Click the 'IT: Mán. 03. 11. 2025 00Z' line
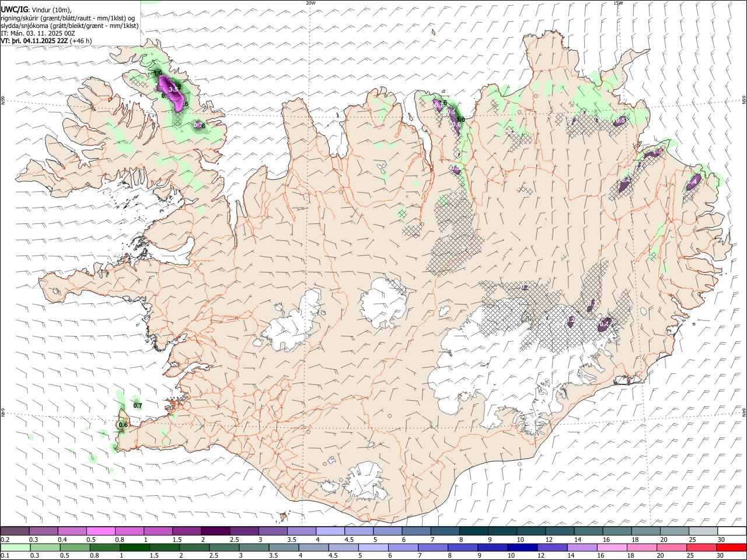Viewport: 747px width, 560px height. coord(38,33)
